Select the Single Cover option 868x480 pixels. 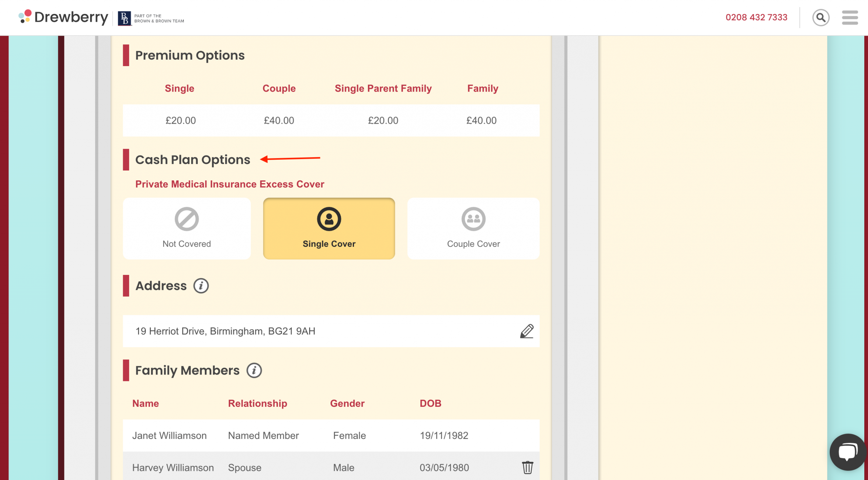pyautogui.click(x=329, y=228)
